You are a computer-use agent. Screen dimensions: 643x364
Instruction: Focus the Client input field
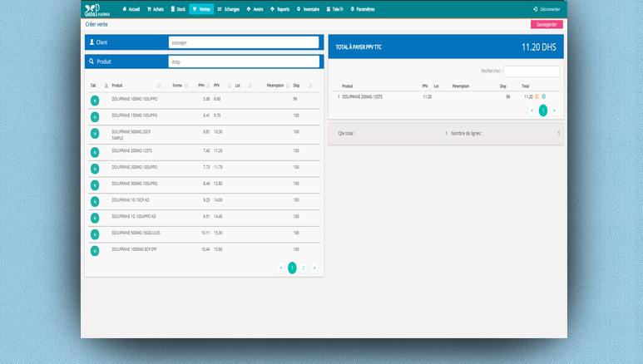coord(244,42)
